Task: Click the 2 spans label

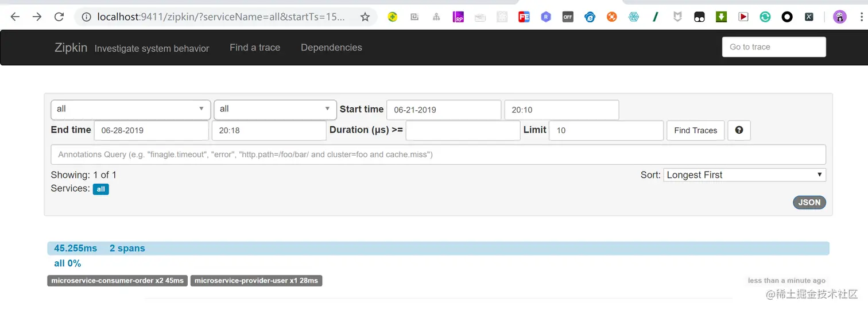Action: click(127, 248)
